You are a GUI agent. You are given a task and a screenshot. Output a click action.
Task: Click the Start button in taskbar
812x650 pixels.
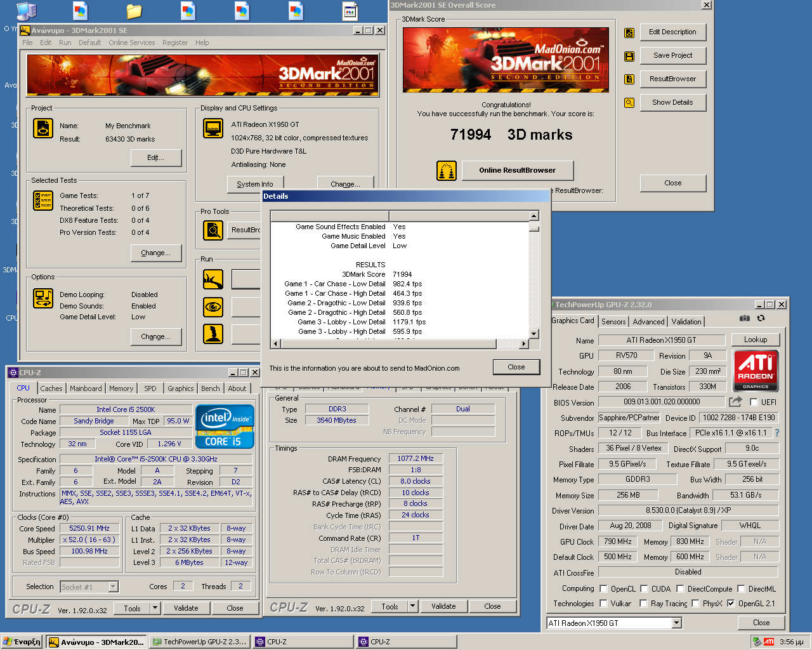pyautogui.click(x=22, y=642)
